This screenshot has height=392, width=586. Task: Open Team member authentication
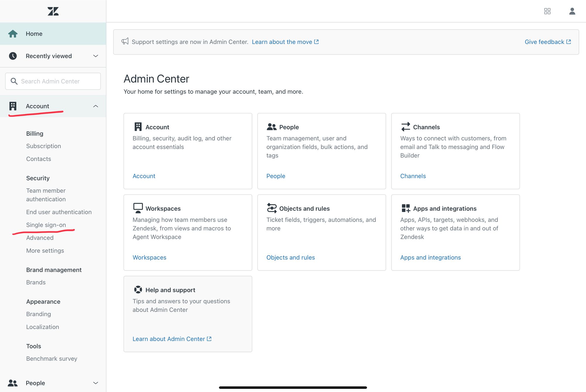(x=46, y=195)
